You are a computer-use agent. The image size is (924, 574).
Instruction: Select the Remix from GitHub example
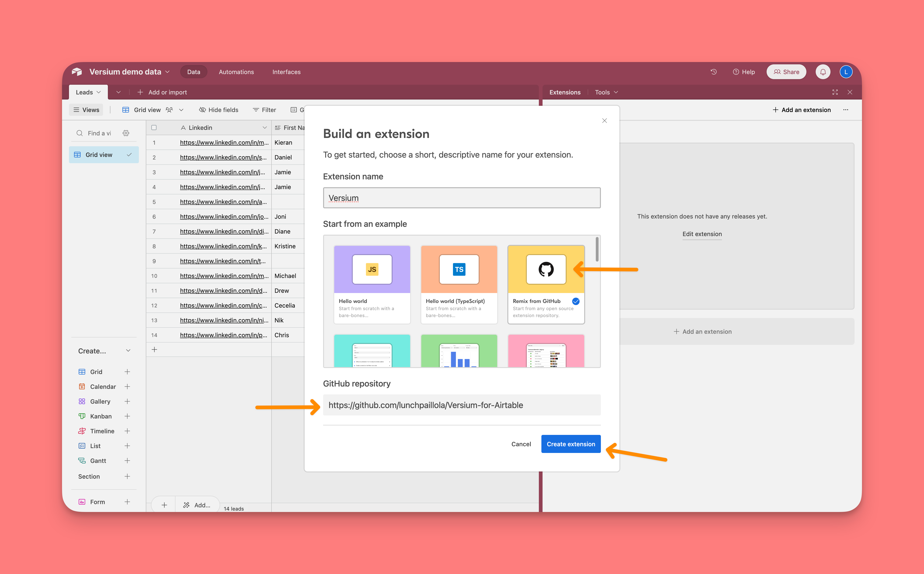click(546, 284)
